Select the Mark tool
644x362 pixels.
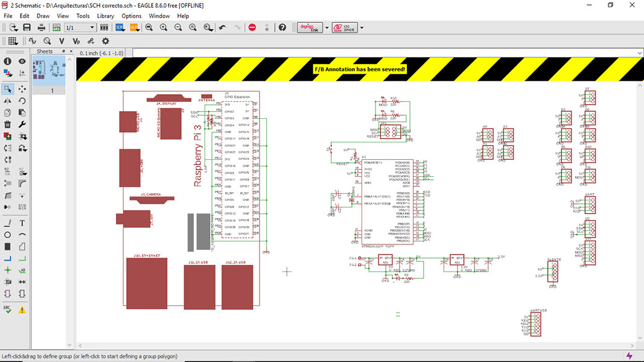(22, 73)
